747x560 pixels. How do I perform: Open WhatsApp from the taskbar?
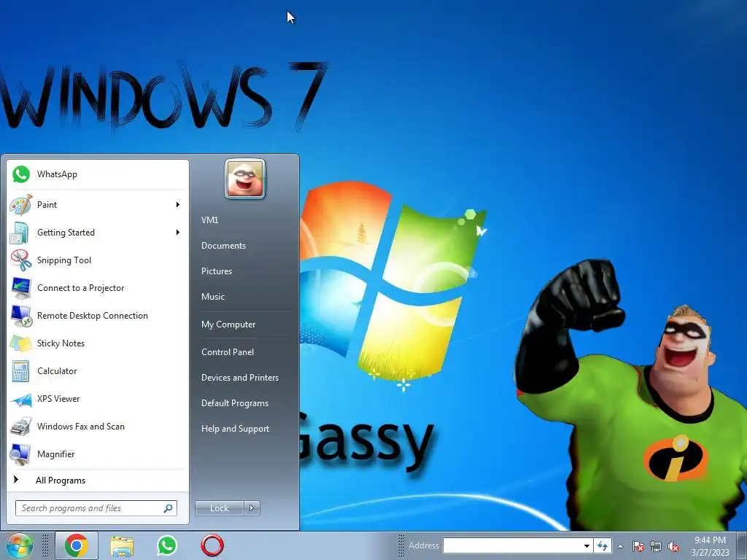click(167, 545)
